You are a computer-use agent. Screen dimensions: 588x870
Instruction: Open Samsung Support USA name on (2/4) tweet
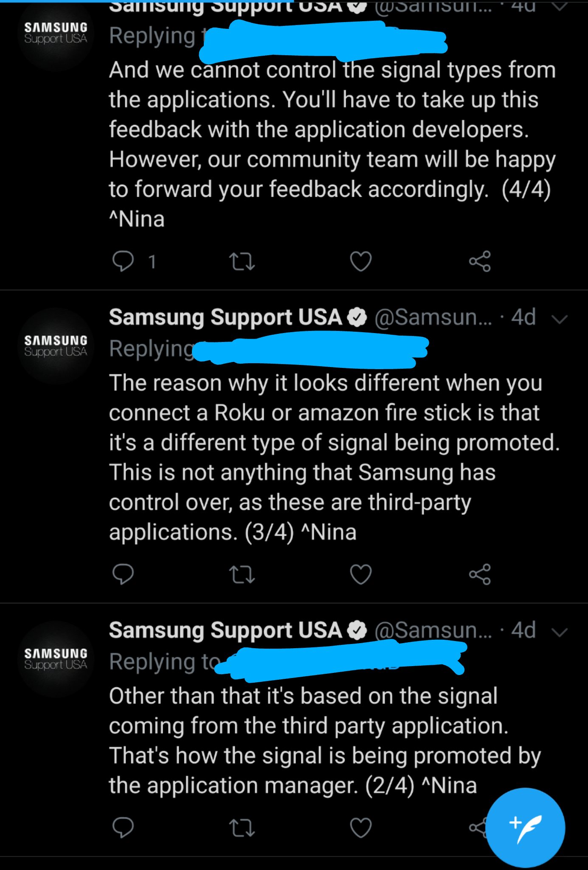(225, 630)
